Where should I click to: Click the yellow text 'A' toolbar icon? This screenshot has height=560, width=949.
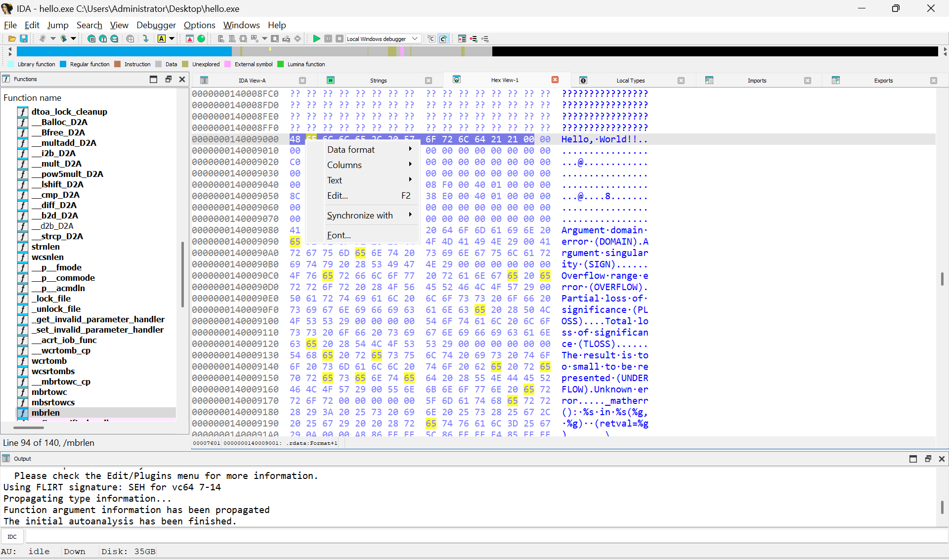[161, 39]
